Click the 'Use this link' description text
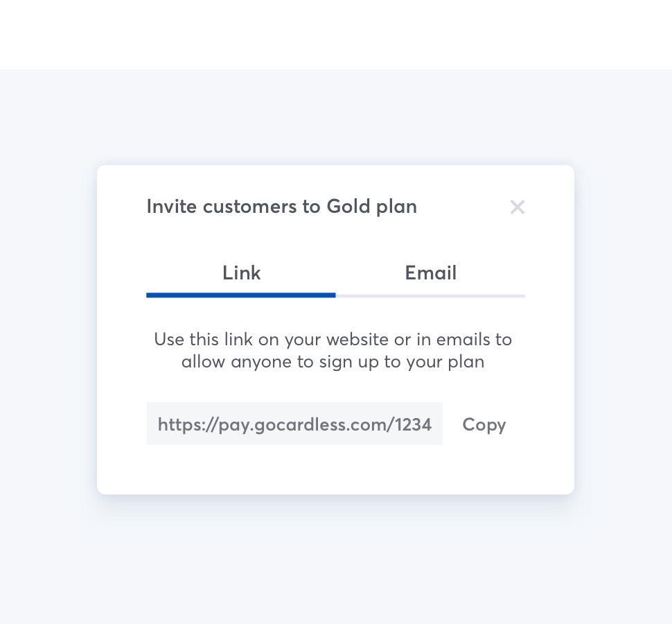This screenshot has width=672, height=624. coord(333,340)
